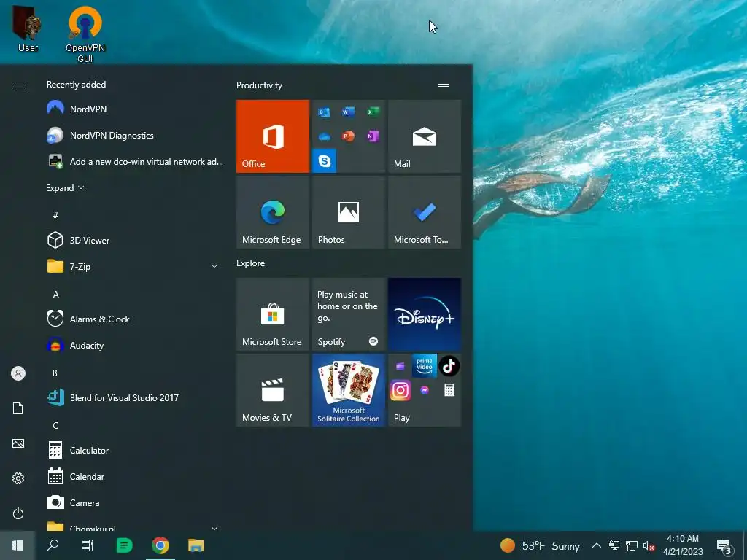This screenshot has width=747, height=560.
Task: Open Outlook icon in Office folder tile
Action: tap(324, 112)
